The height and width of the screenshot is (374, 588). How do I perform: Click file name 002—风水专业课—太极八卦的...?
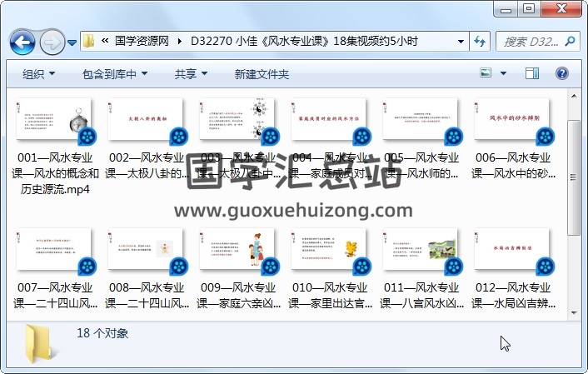[147, 166]
